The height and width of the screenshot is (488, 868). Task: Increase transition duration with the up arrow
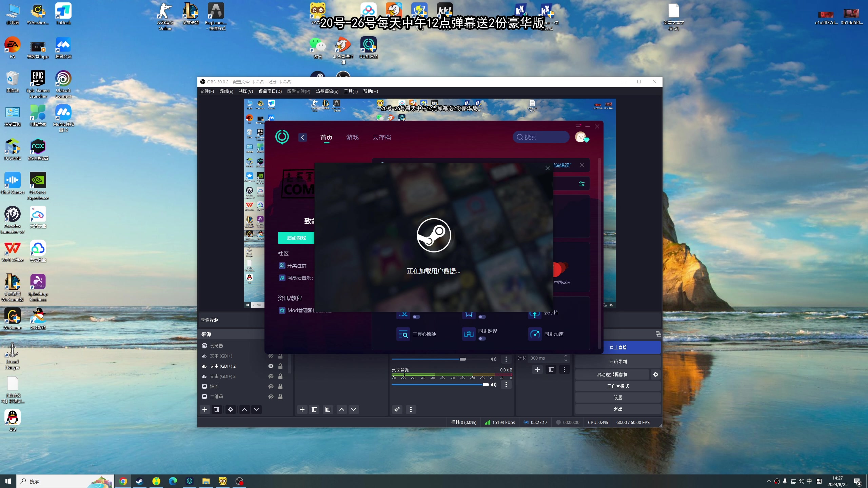coord(566,356)
